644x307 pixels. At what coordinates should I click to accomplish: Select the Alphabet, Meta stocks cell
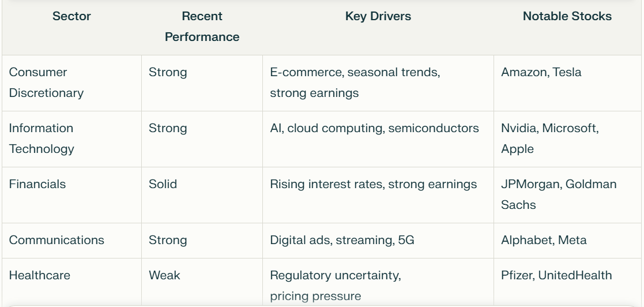(x=567, y=241)
